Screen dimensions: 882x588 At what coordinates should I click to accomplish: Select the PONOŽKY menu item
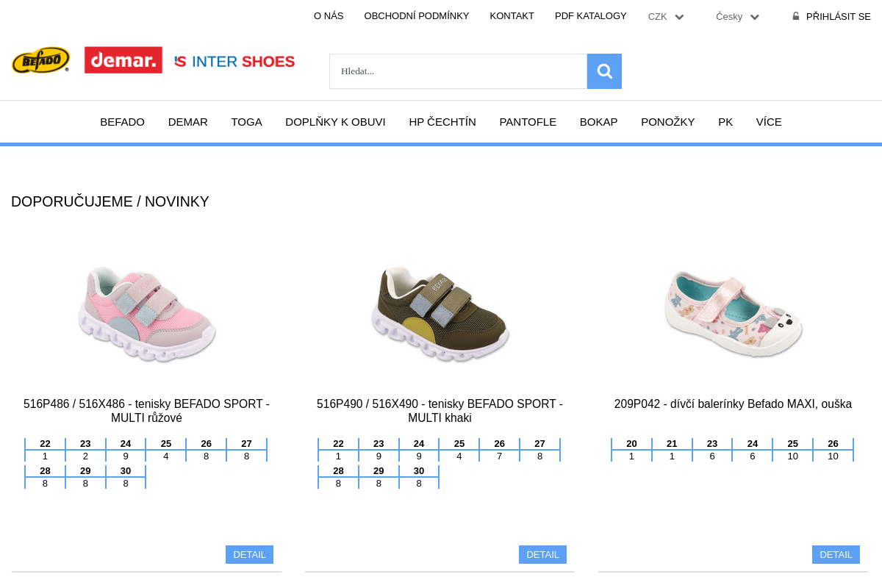668,122
